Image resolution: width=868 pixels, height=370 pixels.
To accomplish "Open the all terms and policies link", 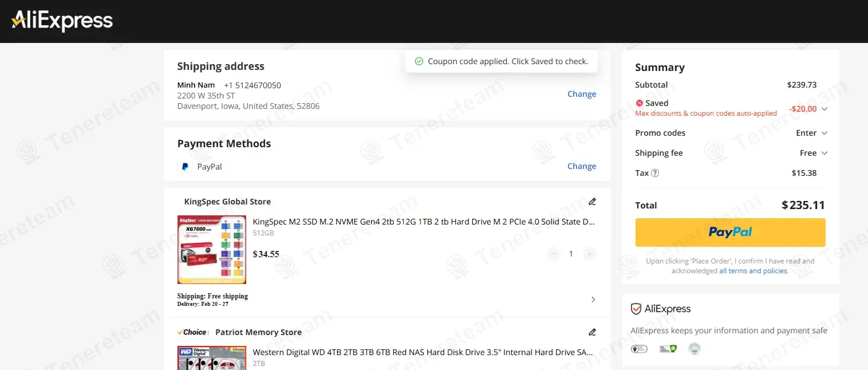I will pos(753,271).
